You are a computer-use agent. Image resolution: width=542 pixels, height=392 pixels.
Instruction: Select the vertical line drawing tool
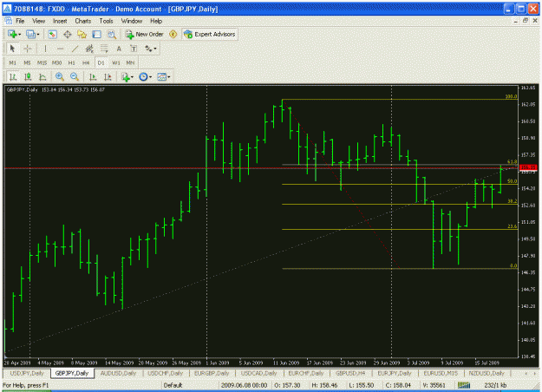coord(45,49)
